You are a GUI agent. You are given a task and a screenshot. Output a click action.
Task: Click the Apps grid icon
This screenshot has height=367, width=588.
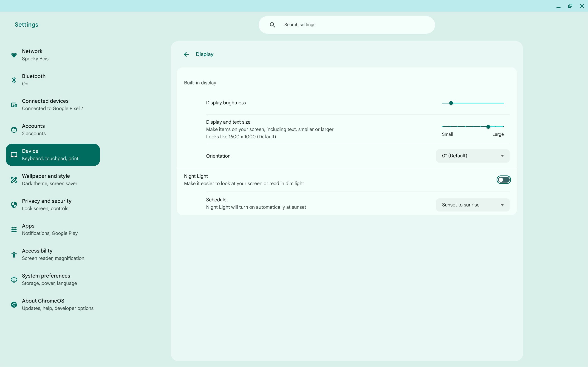(14, 230)
